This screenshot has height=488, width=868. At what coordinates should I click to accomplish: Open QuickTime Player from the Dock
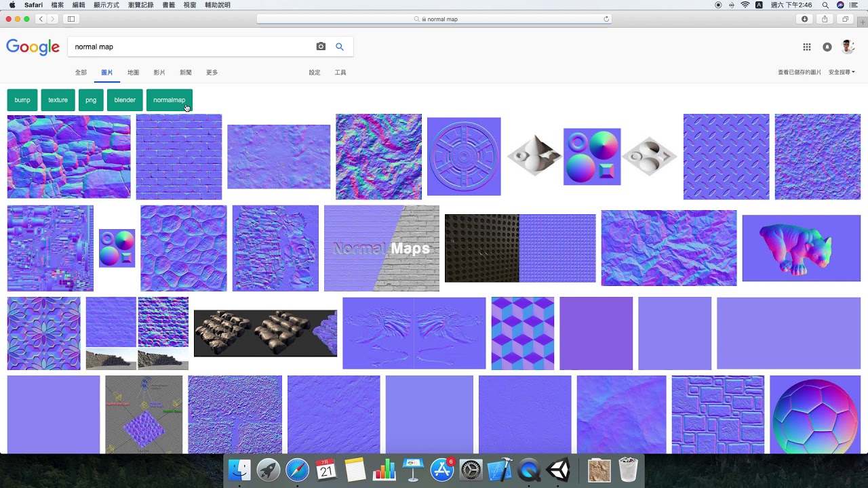[x=530, y=470]
